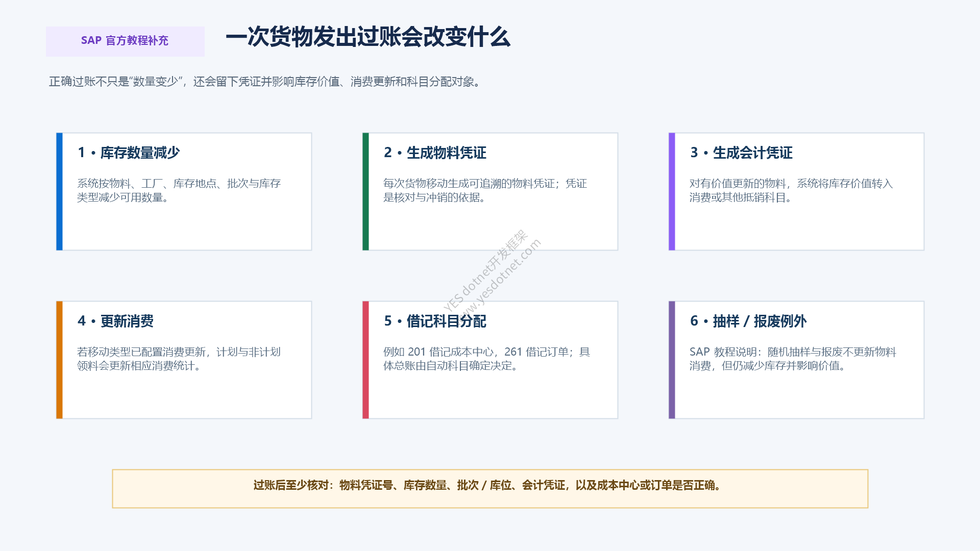Click the text '对有价值更新的物料'
Screen dimensions: 980x551
pos(791,190)
